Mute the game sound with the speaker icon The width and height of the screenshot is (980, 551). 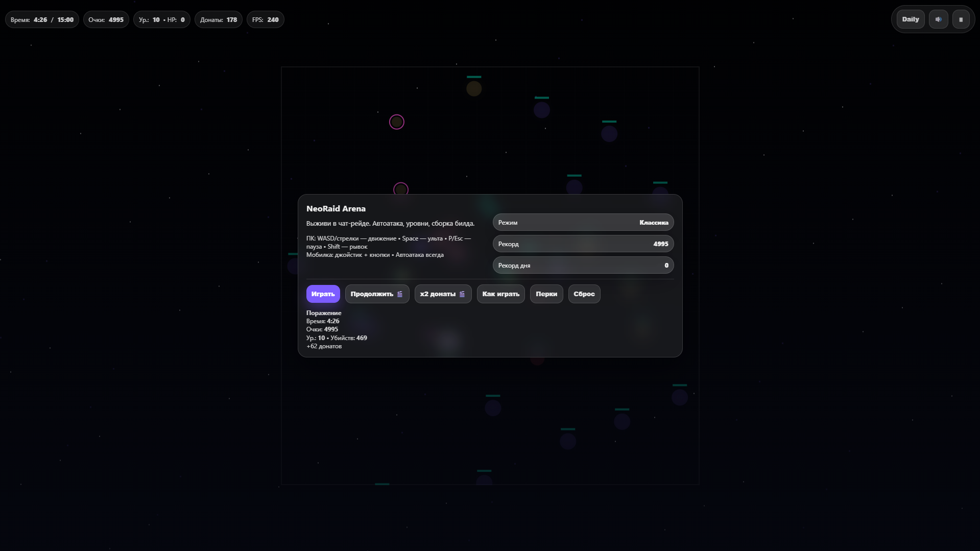pyautogui.click(x=938, y=19)
